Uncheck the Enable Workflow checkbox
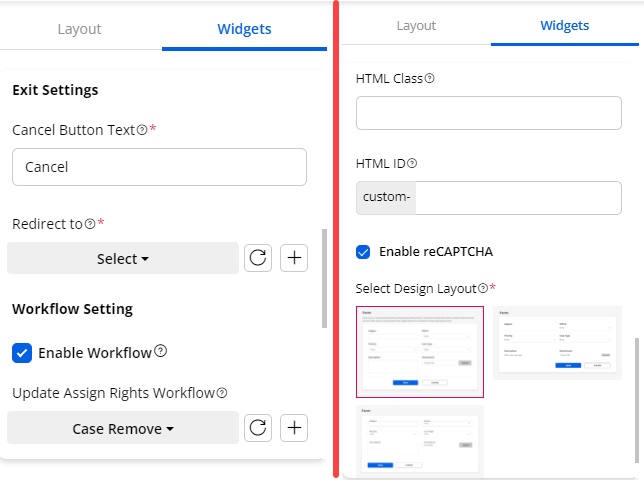 [x=21, y=352]
